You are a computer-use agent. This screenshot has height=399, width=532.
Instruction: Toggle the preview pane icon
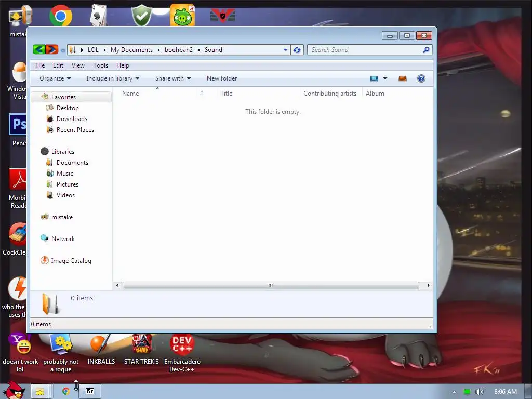(403, 78)
